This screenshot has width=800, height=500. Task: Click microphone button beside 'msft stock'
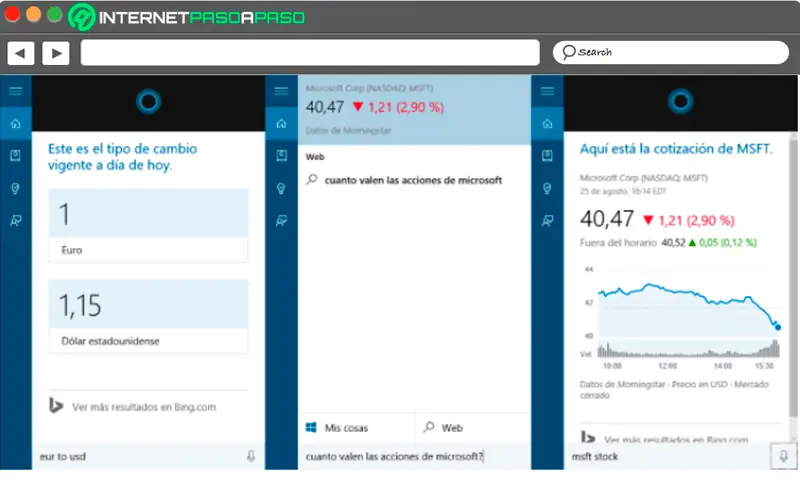click(x=783, y=456)
